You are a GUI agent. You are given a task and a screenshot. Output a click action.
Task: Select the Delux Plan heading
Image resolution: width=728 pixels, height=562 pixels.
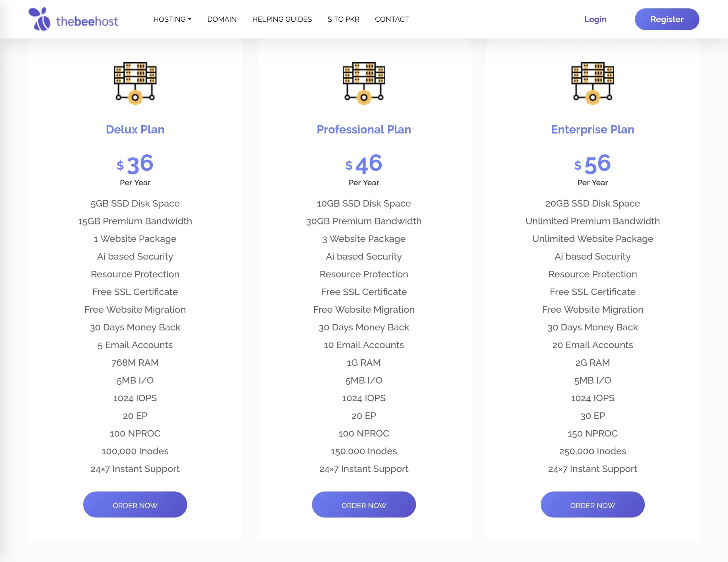coord(135,129)
